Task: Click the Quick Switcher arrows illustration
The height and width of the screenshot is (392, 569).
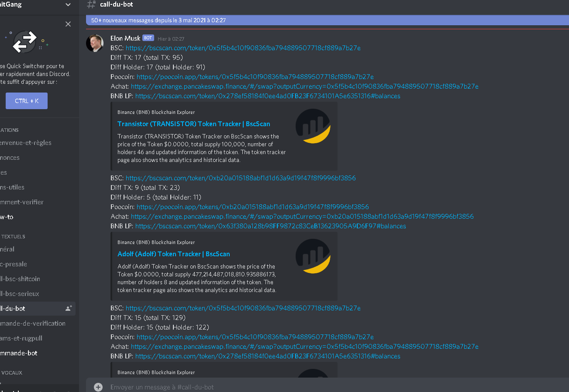Action: (25, 41)
